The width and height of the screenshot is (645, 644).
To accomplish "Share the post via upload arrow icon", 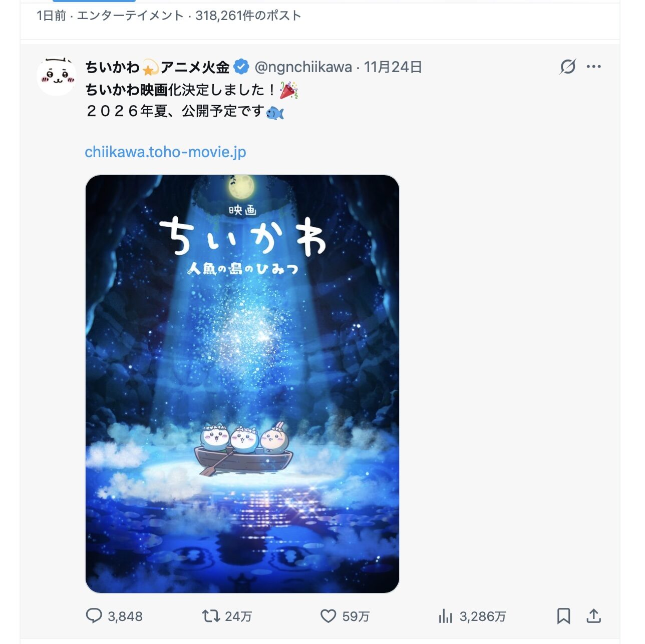I will 593,616.
